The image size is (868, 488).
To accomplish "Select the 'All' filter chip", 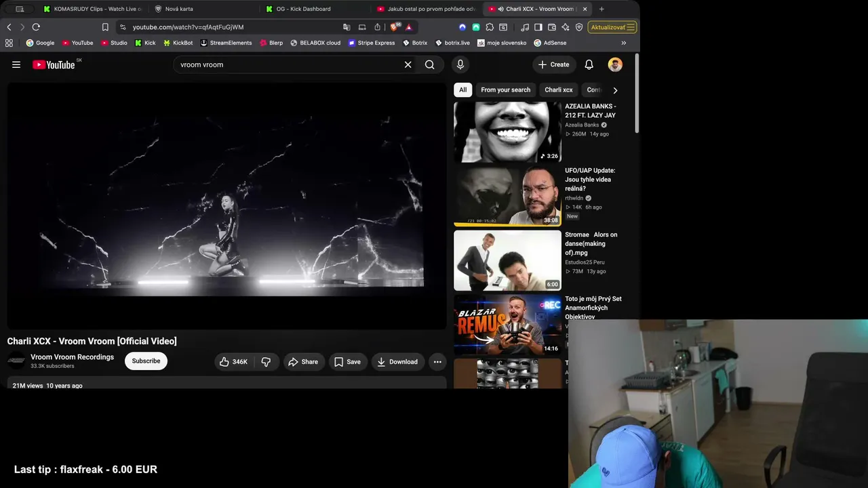I will (462, 90).
